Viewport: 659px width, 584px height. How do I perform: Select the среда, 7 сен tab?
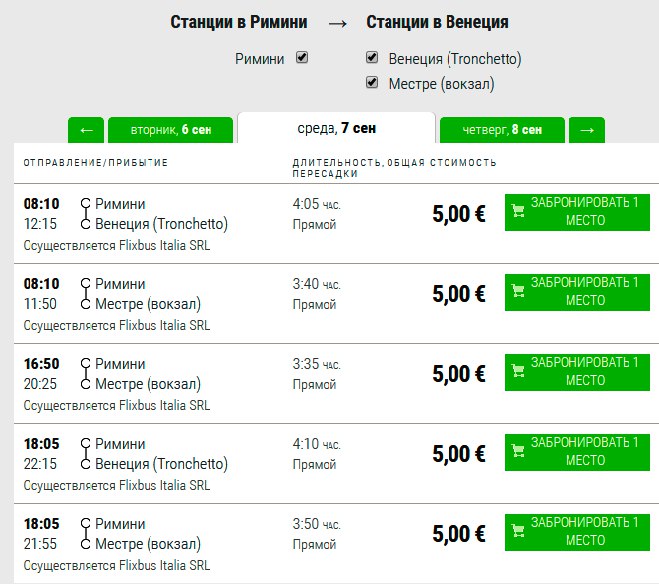tap(336, 128)
